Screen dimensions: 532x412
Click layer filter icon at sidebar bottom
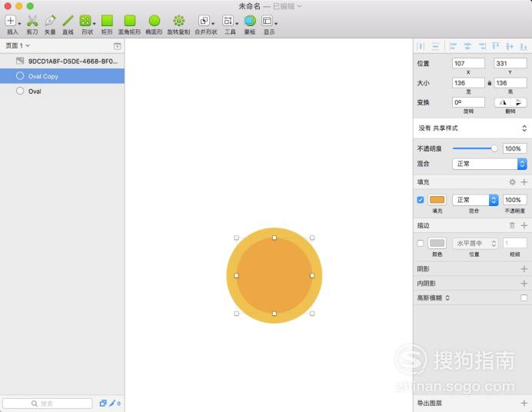[x=103, y=404]
